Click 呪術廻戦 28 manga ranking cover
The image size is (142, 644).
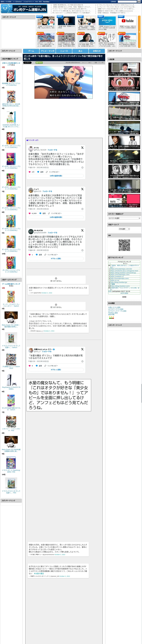coord(11,76)
